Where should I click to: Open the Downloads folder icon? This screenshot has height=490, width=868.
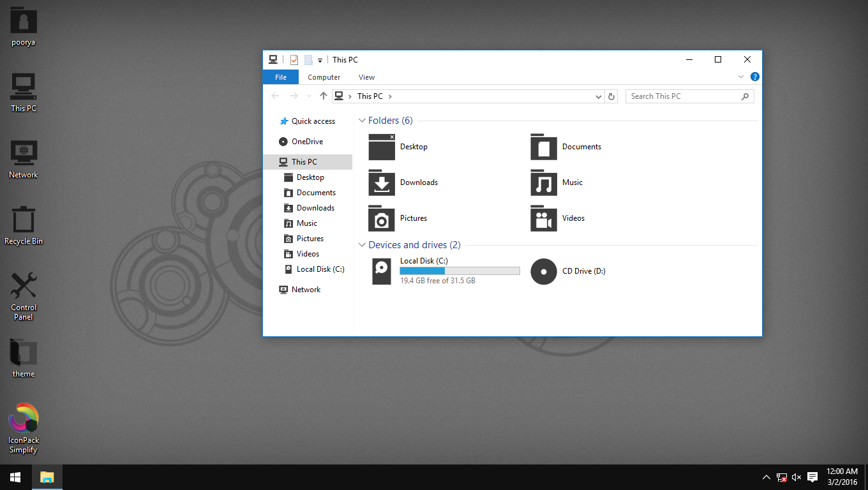click(381, 183)
